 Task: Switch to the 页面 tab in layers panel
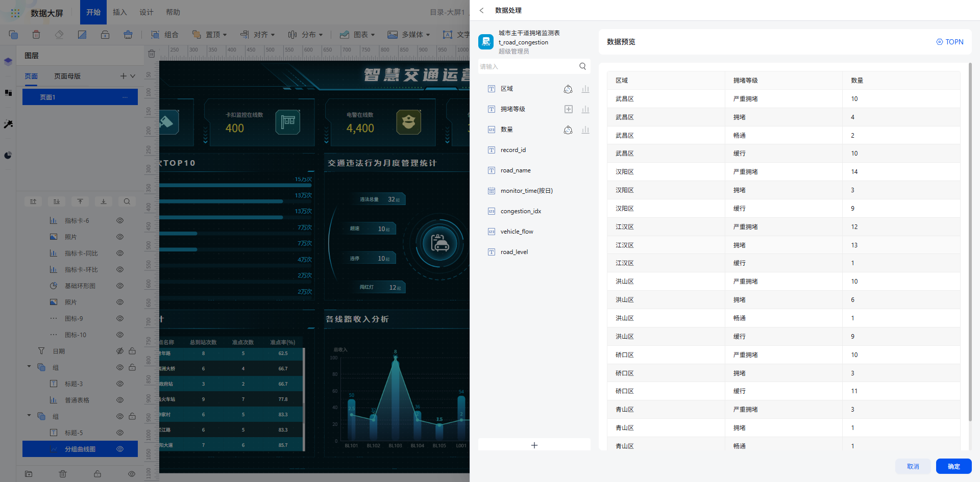(x=31, y=76)
